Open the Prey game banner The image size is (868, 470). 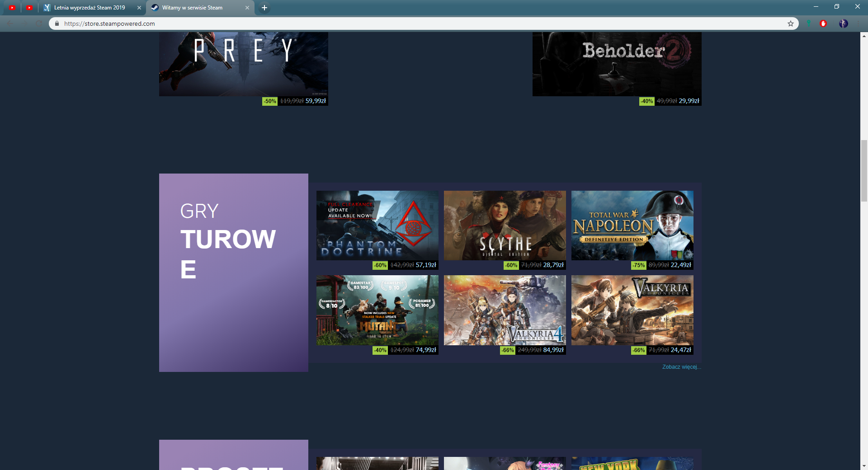[x=244, y=64]
